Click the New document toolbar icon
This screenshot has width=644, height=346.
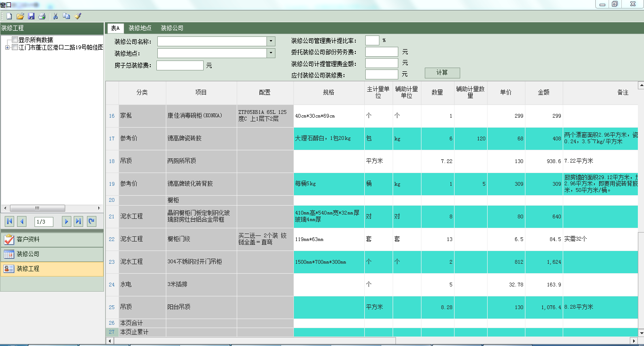pos(9,16)
